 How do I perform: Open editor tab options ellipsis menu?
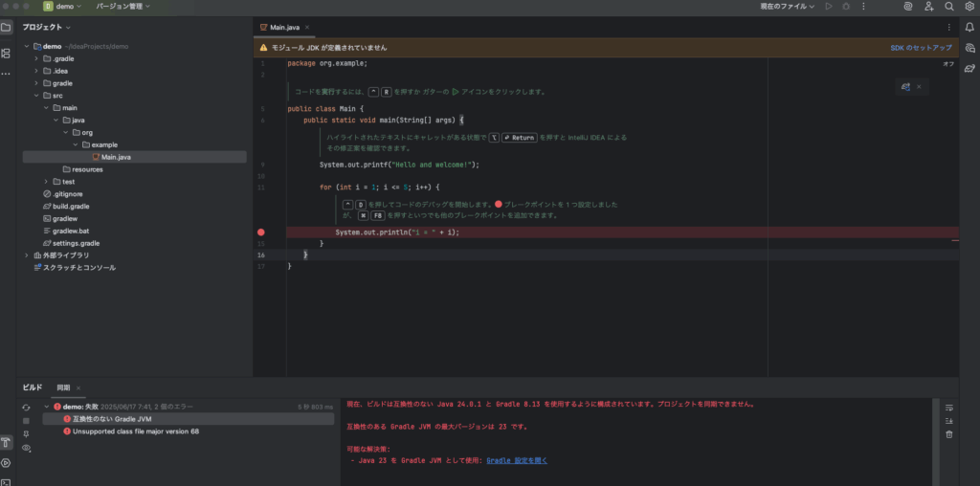click(949, 27)
